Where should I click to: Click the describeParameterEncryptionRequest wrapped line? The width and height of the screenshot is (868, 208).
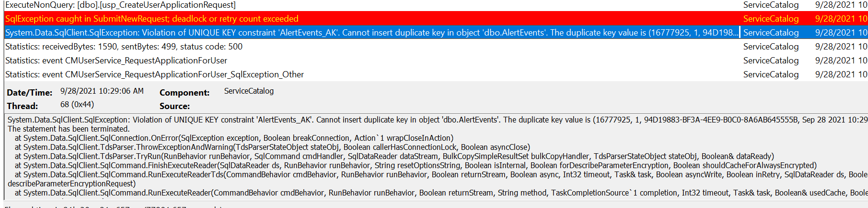71,184
